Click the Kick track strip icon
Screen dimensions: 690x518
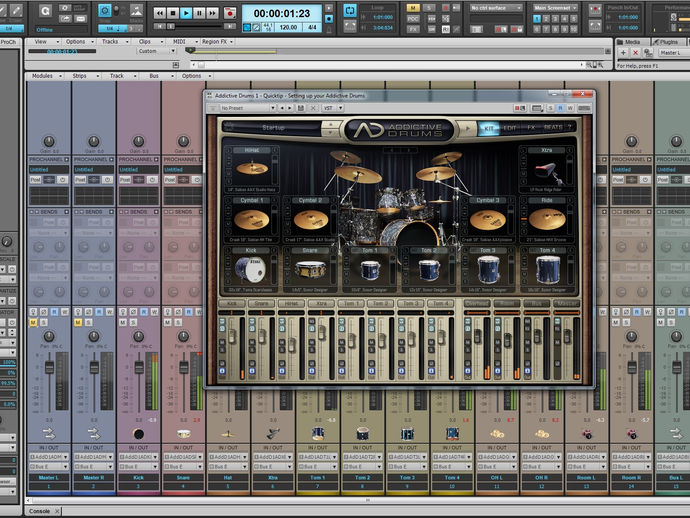[x=139, y=434]
